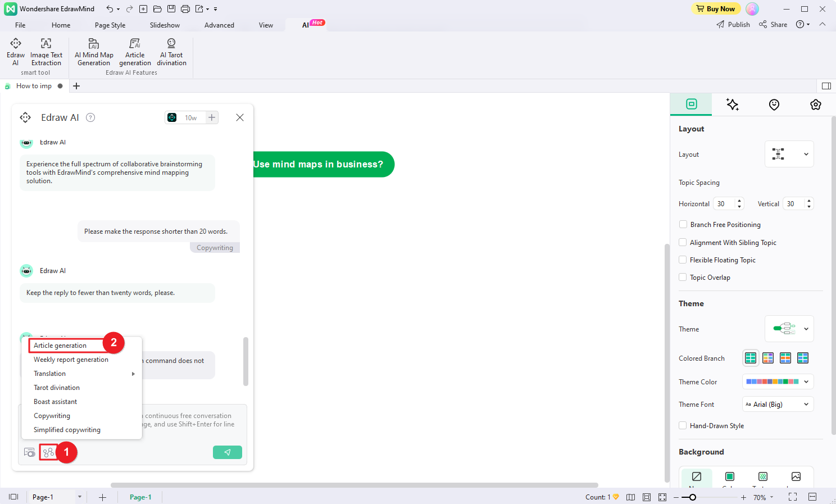Publish the mind map
The image size is (836, 504).
point(733,25)
